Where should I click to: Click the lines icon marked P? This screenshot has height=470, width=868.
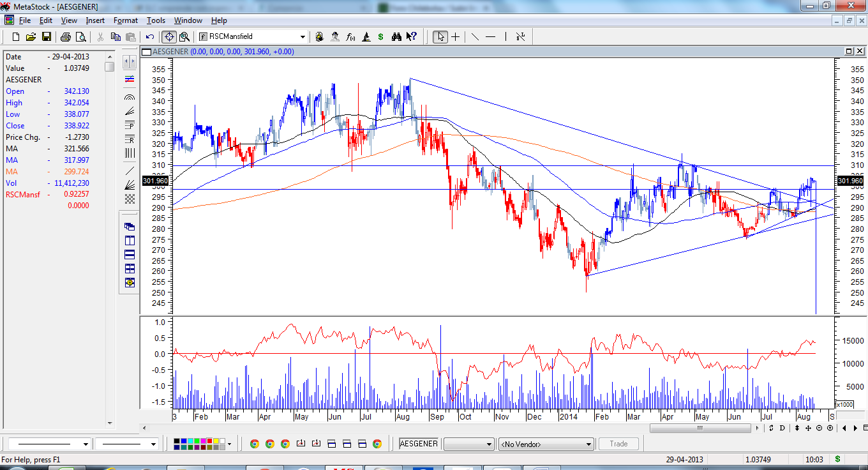coord(130,125)
